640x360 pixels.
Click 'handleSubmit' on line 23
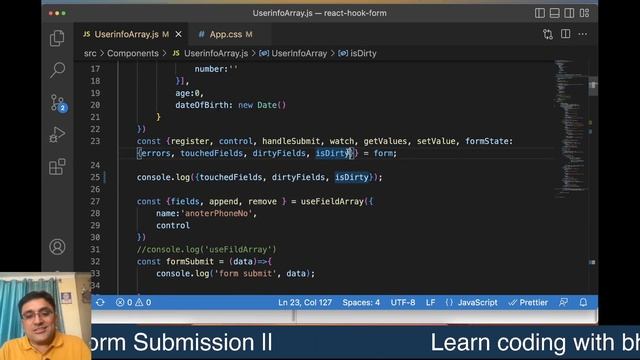[x=291, y=141]
